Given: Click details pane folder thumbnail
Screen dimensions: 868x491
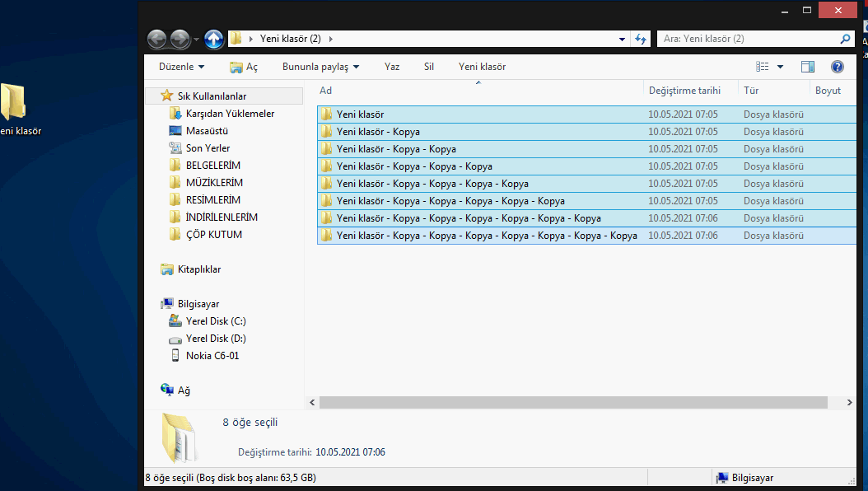Looking at the screenshot, I should point(180,437).
